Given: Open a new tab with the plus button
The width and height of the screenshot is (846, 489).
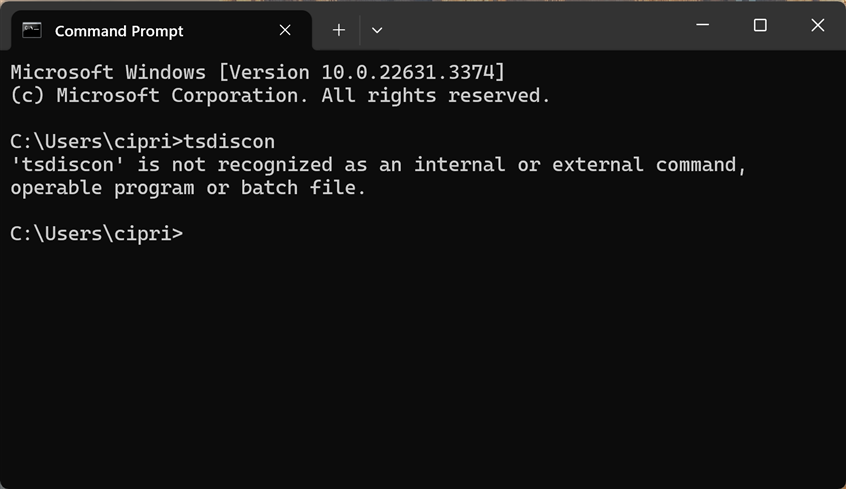Looking at the screenshot, I should (x=338, y=30).
